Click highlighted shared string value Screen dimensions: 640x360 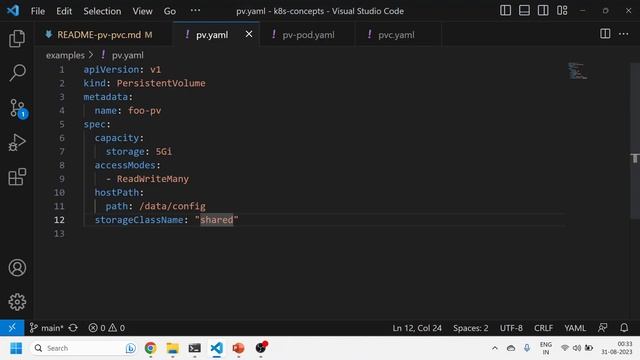point(216,220)
